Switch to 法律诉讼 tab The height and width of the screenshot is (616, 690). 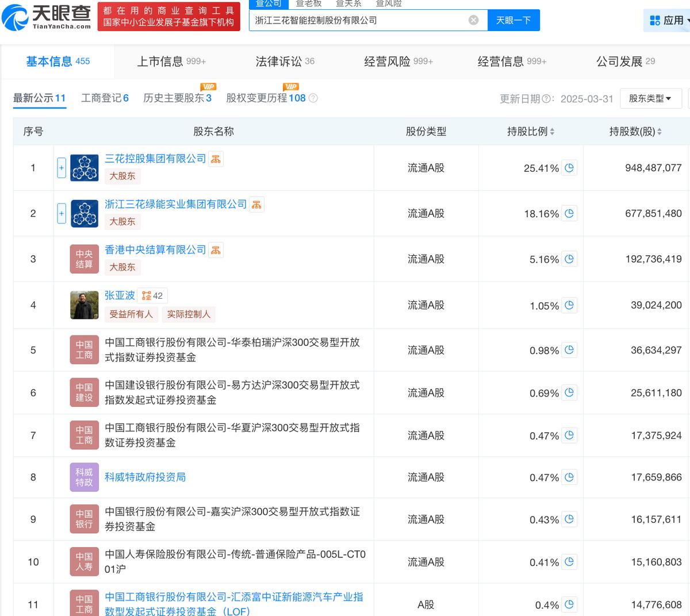coord(285,61)
